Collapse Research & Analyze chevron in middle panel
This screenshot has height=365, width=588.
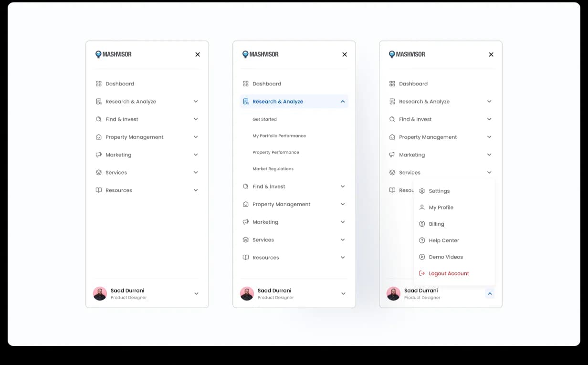click(x=343, y=102)
